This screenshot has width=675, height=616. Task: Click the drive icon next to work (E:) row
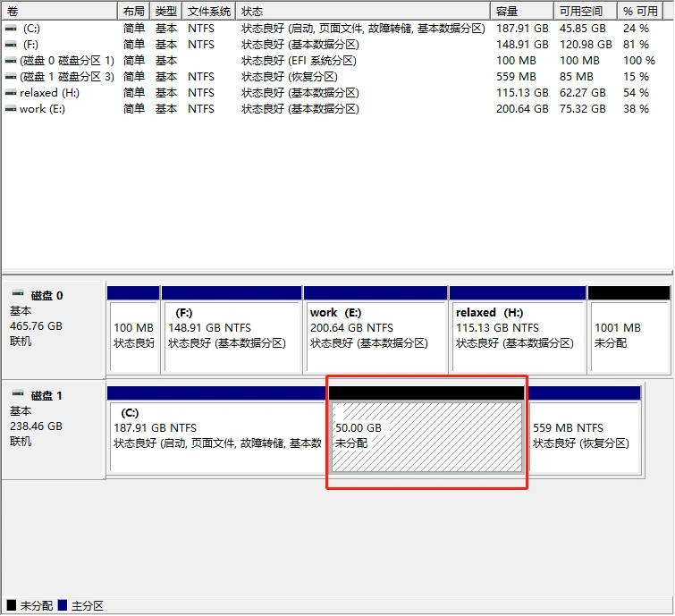point(11,109)
